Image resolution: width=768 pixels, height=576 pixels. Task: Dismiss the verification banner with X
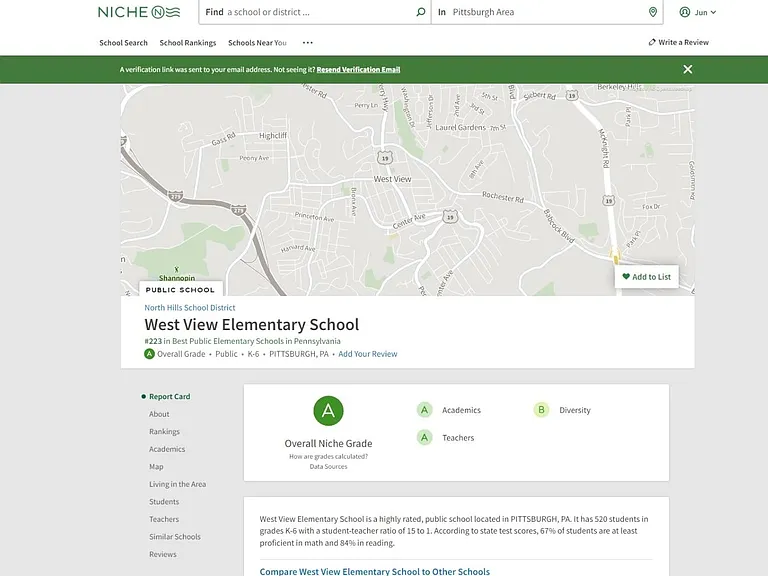click(x=688, y=70)
